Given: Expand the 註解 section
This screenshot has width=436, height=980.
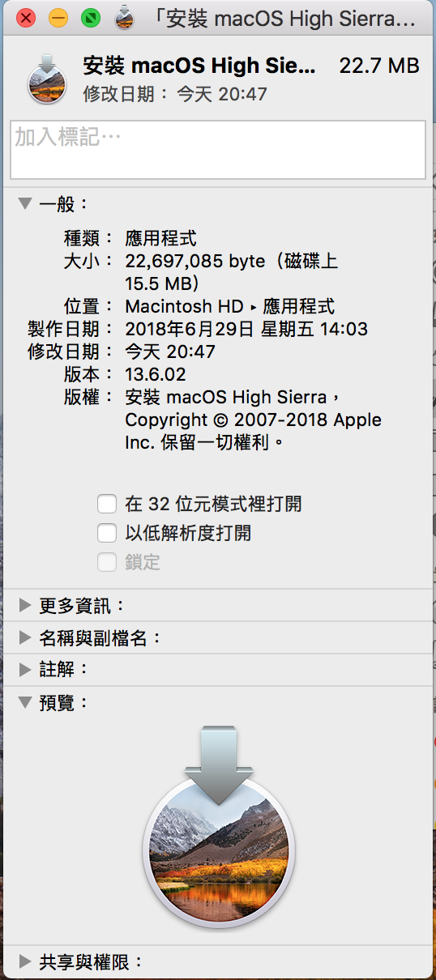Looking at the screenshot, I should tap(25, 670).
